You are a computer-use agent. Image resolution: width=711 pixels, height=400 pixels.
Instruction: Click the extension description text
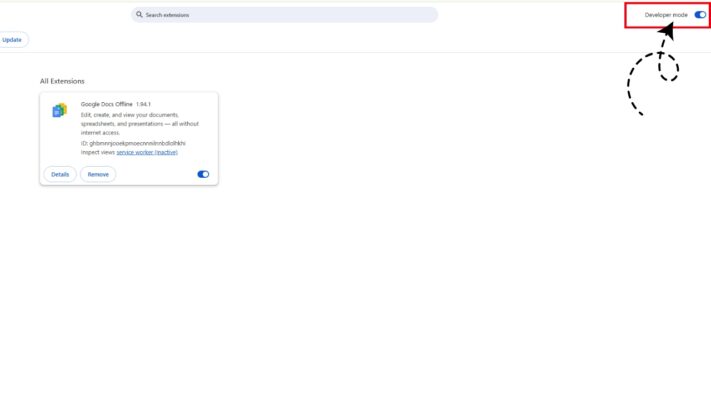click(140, 124)
